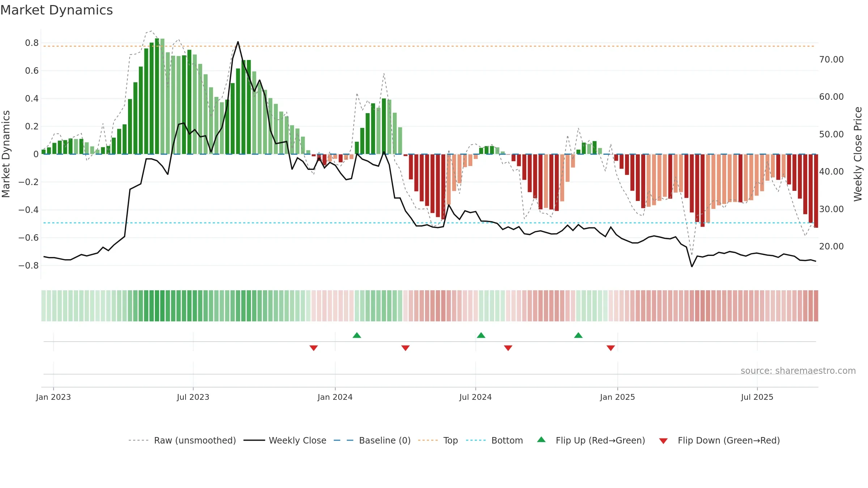Toggle Flip Up (Red→Green) legend entry
The width and height of the screenshot is (868, 488).
pyautogui.click(x=591, y=440)
